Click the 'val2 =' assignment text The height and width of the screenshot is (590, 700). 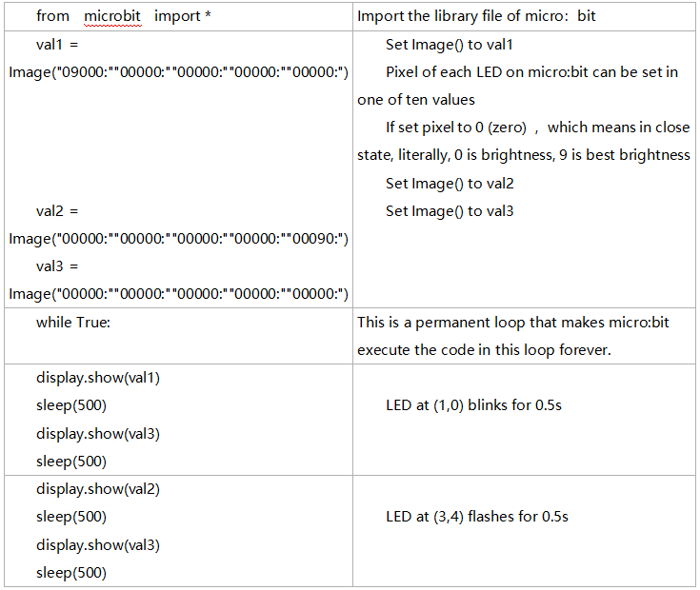click(x=57, y=211)
